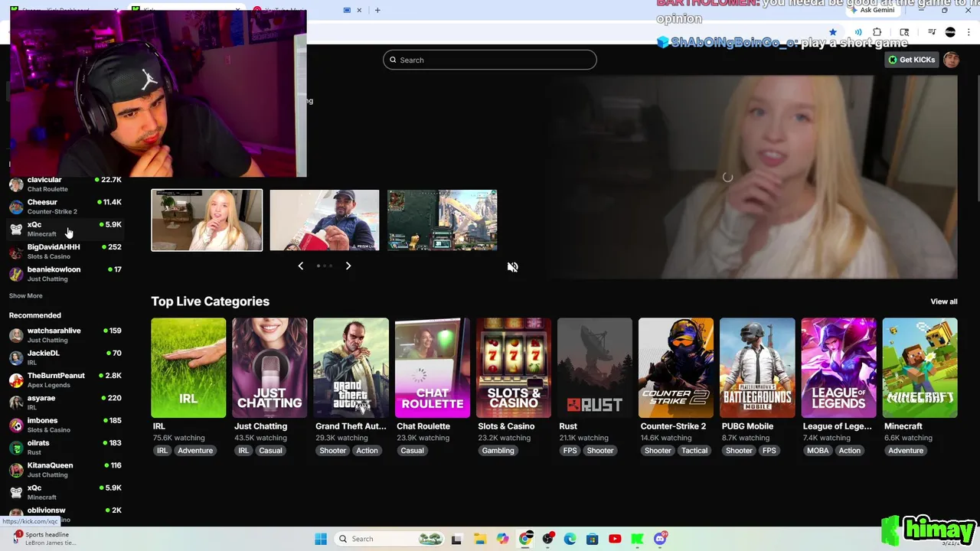Screen dimensions: 980x551
Task: Select the game stream carousel thumbnail
Action: point(443,220)
